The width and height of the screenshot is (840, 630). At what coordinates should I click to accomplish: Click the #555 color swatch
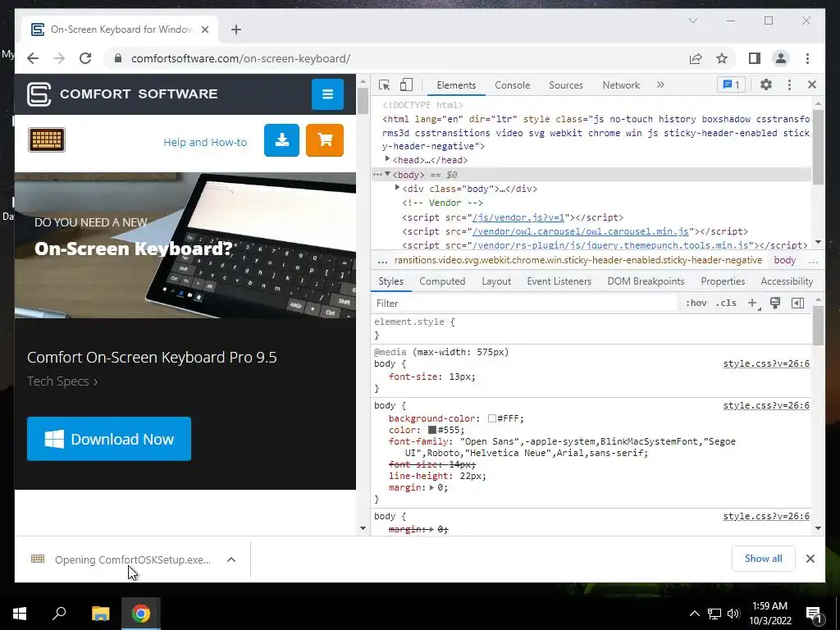(431, 430)
